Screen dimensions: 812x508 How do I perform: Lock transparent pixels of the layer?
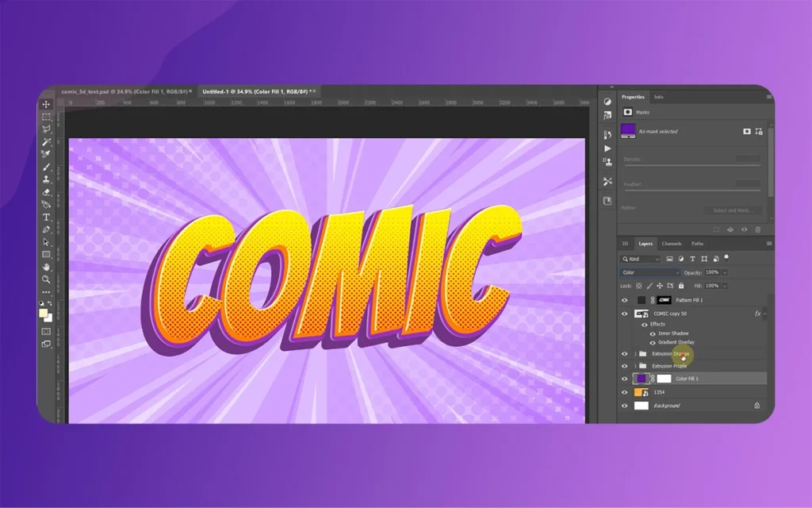[639, 286]
